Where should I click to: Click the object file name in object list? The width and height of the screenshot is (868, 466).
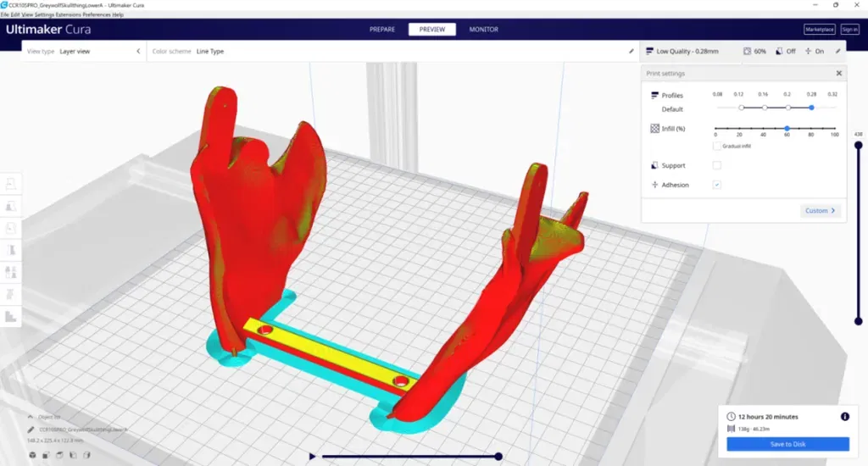pyautogui.click(x=83, y=430)
